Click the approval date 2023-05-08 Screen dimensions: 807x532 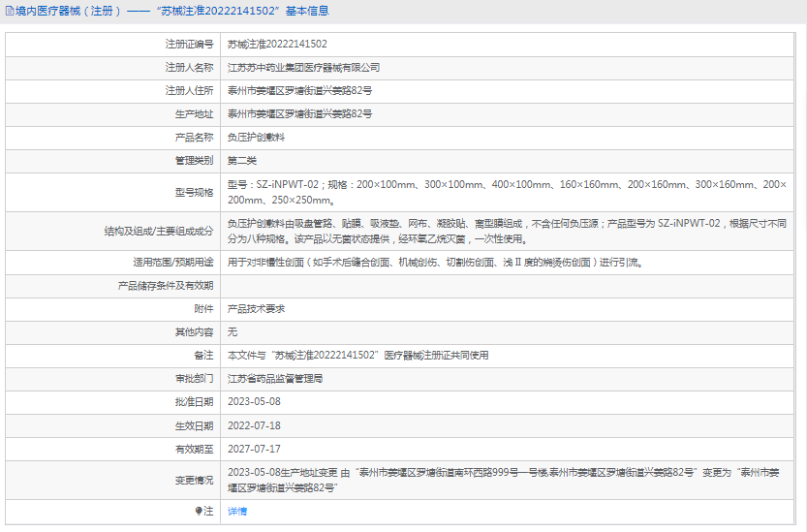(254, 402)
